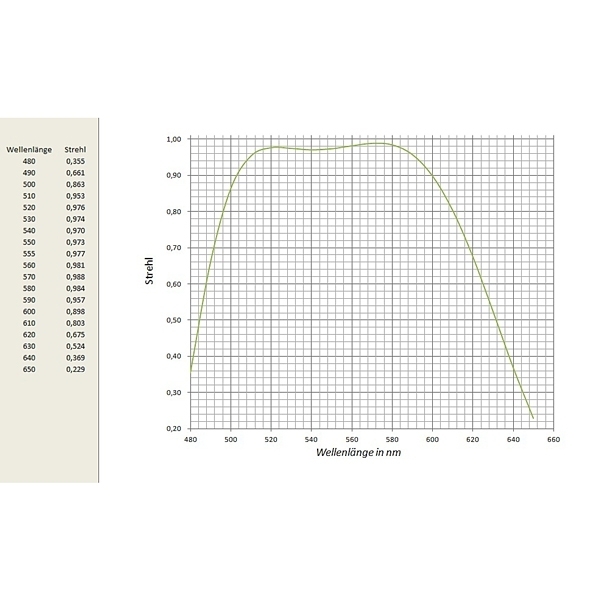This screenshot has height=600, width=600.
Task: Select Strehl value 0,898 in table
Action: click(75, 311)
